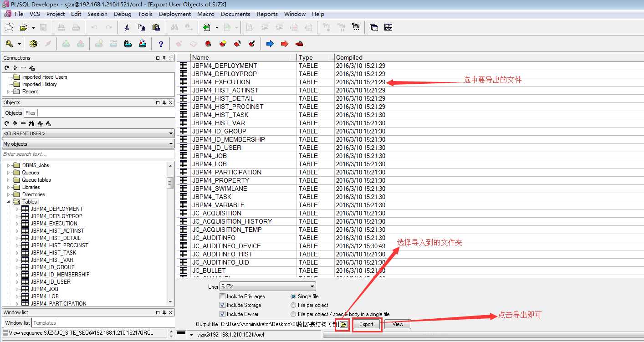The height and width of the screenshot is (342, 644).
Task: Select JBPM4_HIST_TASK in object tree
Action: pos(53,253)
